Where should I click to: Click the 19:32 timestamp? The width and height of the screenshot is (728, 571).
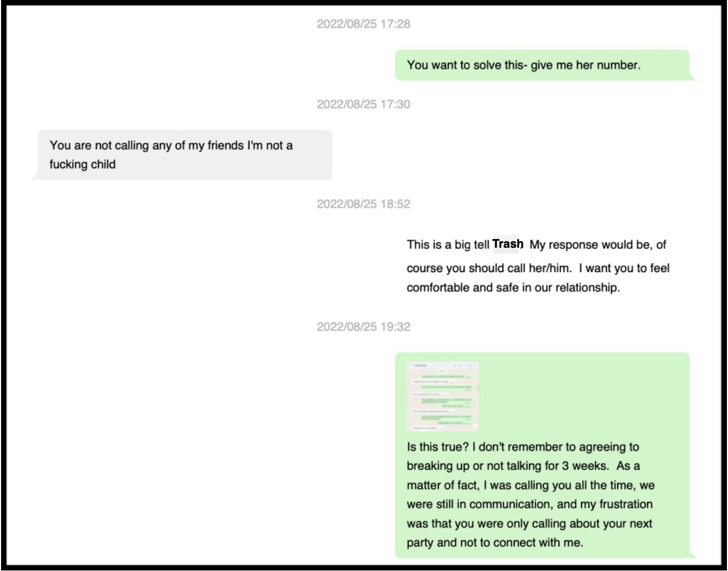tap(363, 327)
